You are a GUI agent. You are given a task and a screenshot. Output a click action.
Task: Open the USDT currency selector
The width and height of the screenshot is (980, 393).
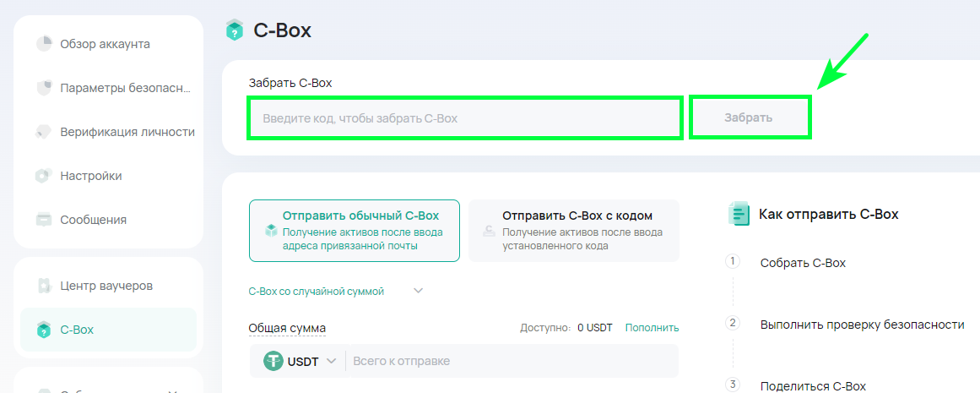(300, 362)
